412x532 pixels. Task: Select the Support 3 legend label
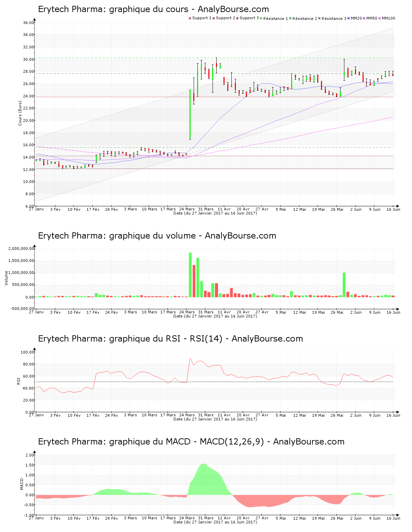pyautogui.click(x=249, y=18)
